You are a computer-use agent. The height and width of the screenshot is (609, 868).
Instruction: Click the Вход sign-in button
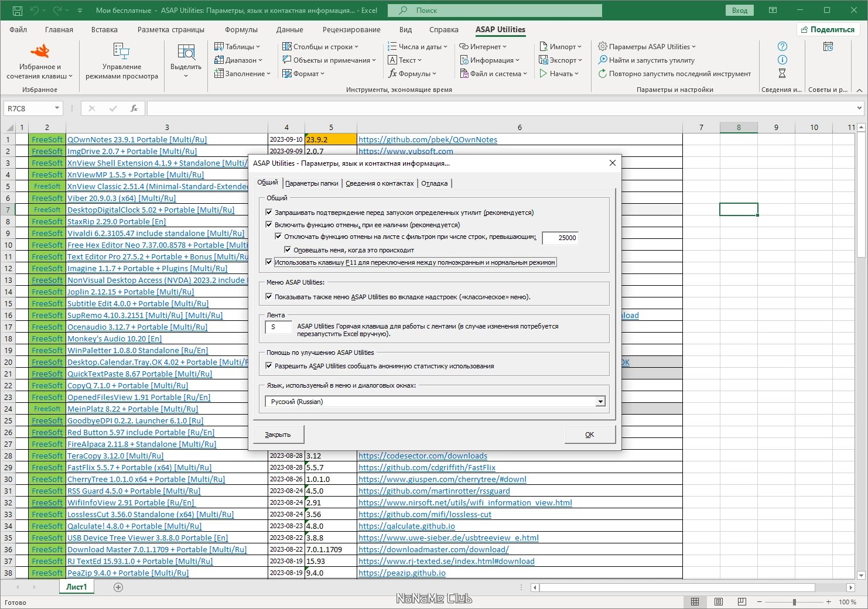[x=740, y=11]
